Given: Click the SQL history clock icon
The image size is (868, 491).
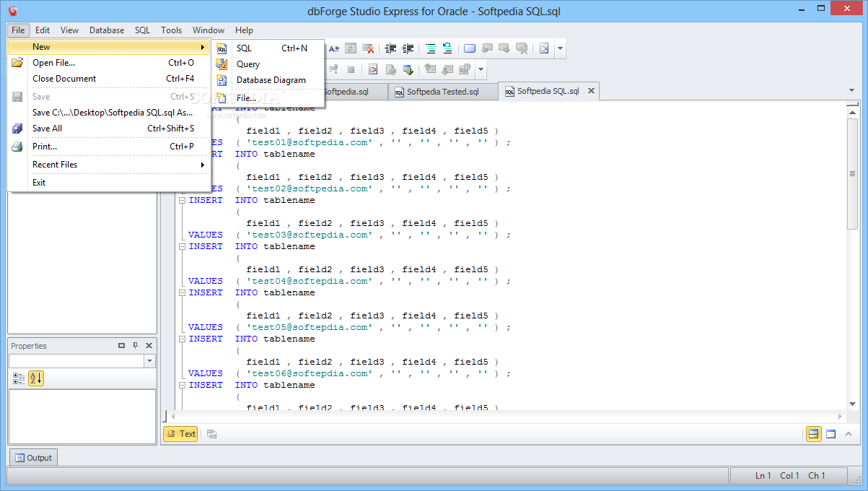Looking at the screenshot, I should pyautogui.click(x=465, y=69).
